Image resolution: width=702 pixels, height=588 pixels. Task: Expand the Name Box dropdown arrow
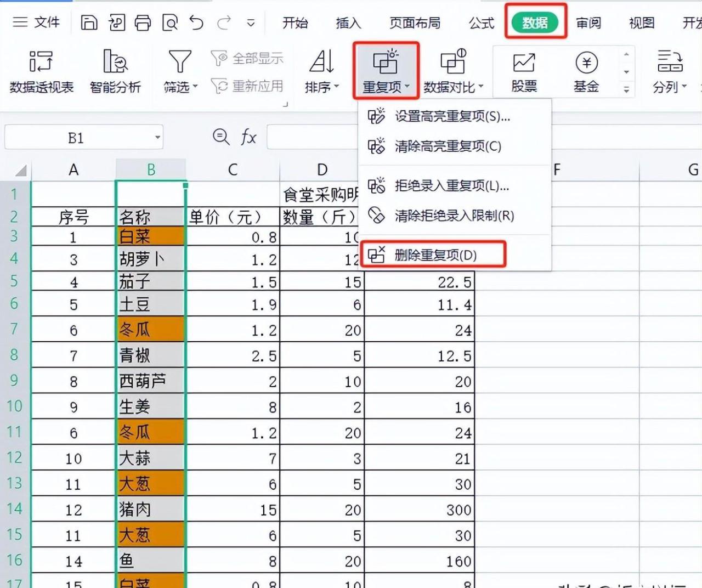(x=157, y=138)
